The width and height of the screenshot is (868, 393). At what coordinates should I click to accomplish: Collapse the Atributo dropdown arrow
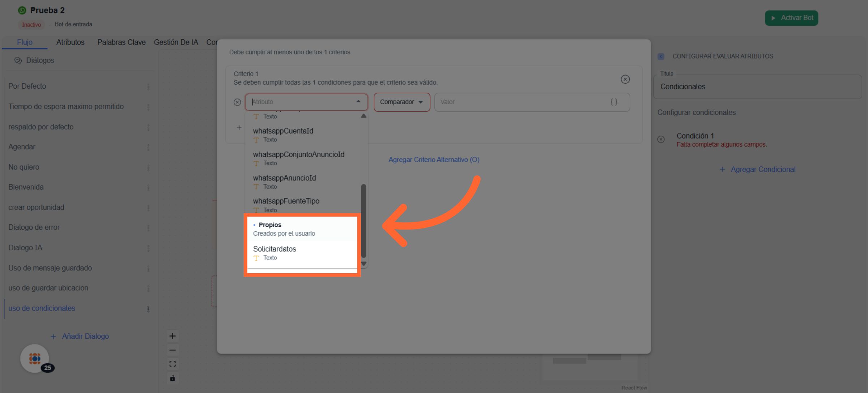coord(358,102)
